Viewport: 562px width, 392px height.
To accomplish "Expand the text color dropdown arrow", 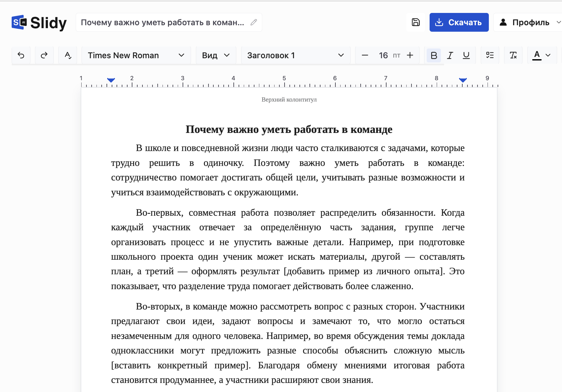I will coord(548,55).
